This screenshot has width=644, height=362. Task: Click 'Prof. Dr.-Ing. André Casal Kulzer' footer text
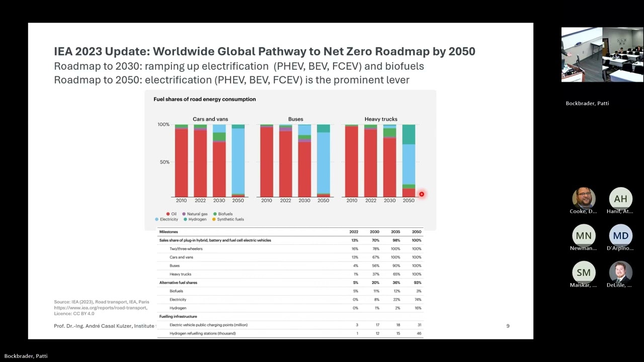coord(93,326)
